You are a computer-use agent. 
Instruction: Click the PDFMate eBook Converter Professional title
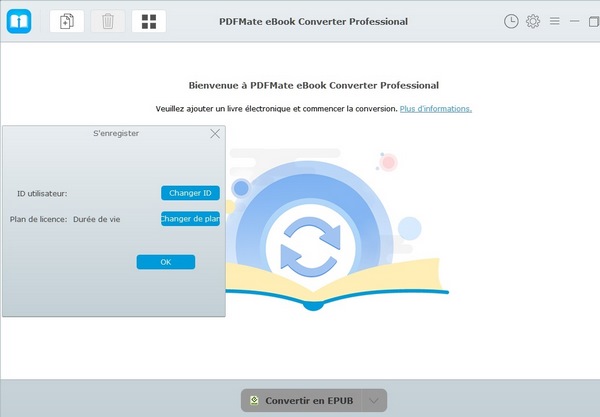pyautogui.click(x=313, y=21)
